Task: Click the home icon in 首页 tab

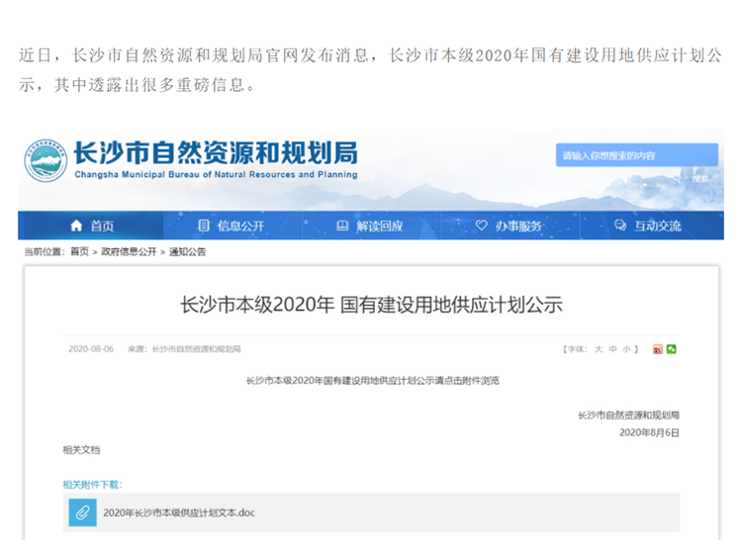Action: 77,226
